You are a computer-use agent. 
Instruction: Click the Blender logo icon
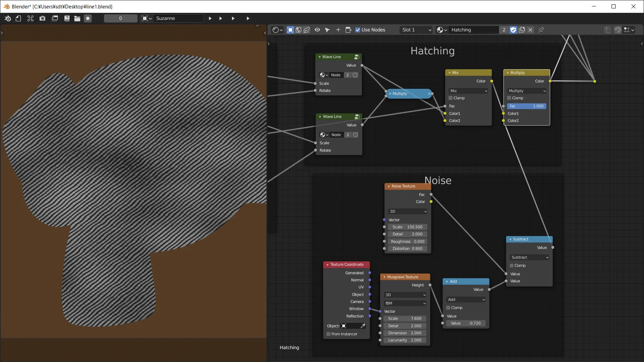point(8,18)
